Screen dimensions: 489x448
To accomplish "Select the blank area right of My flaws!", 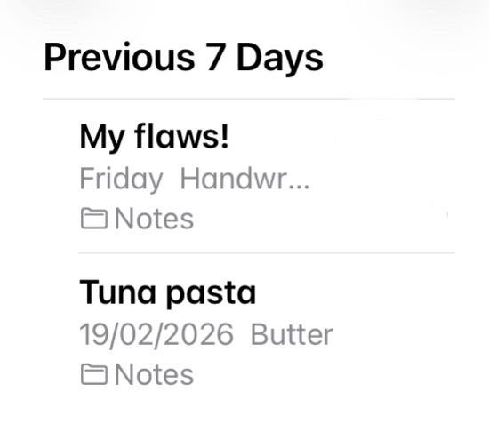I will click(x=343, y=137).
